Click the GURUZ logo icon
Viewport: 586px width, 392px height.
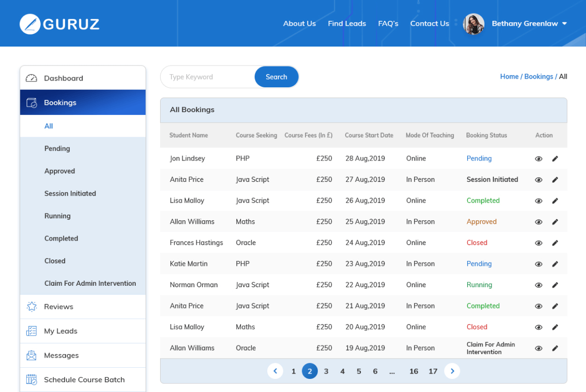tap(30, 24)
